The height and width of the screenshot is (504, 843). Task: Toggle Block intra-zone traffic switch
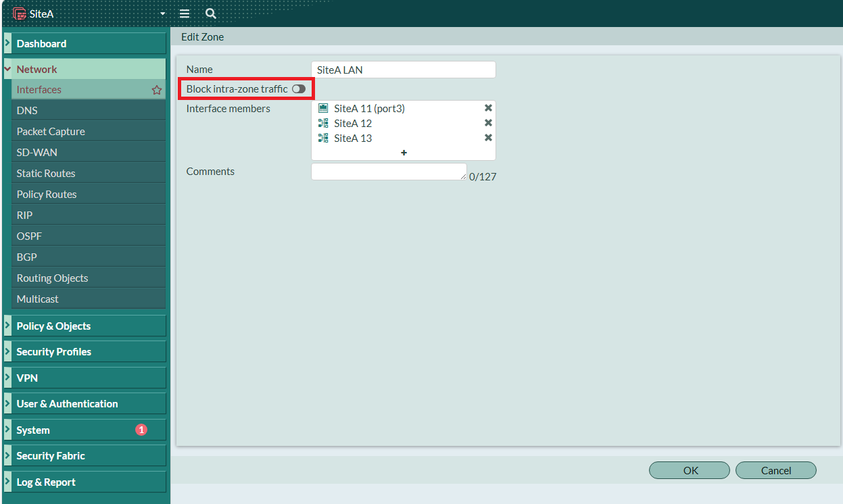point(299,89)
